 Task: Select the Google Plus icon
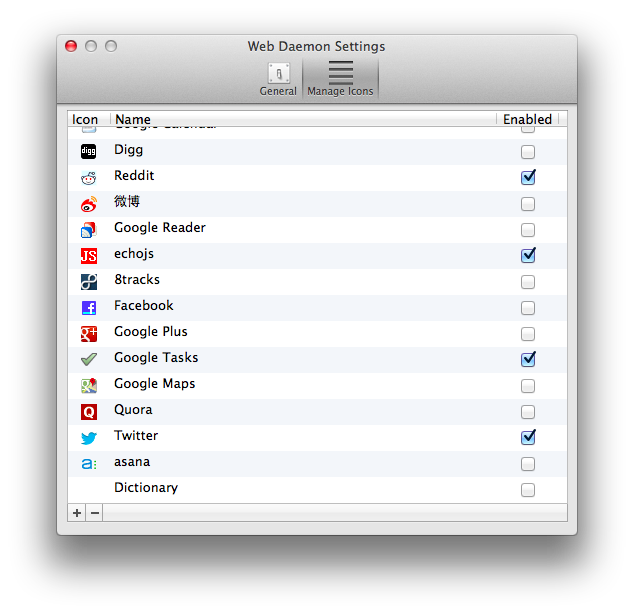pos(89,334)
